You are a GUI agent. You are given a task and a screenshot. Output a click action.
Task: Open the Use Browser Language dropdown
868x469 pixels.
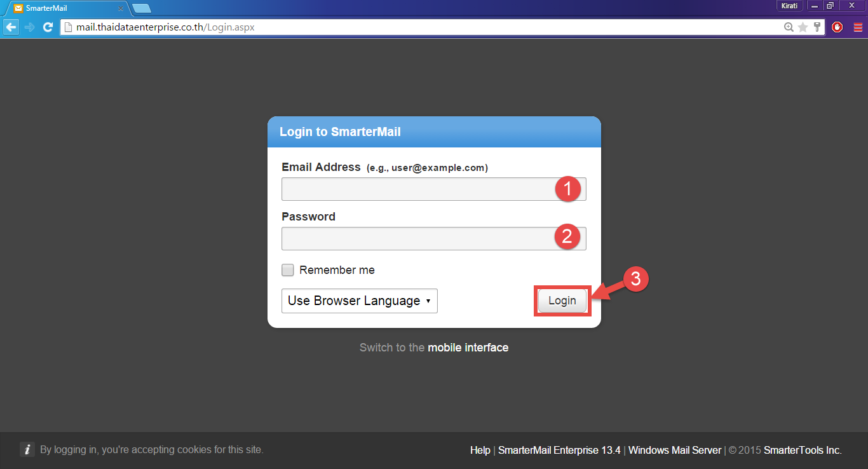point(360,301)
